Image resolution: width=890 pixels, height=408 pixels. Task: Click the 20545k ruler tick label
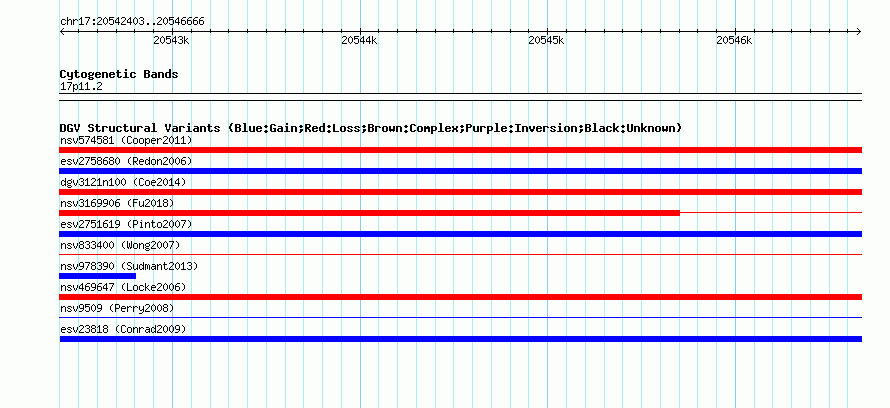click(x=547, y=40)
